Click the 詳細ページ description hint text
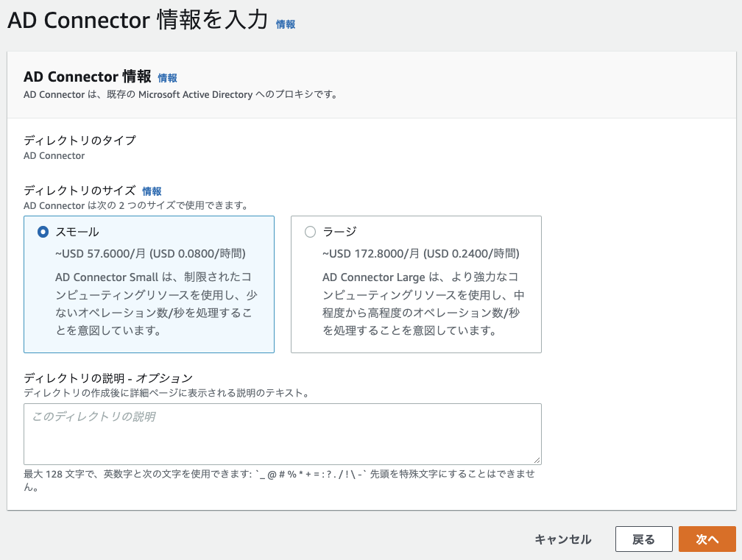This screenshot has height=560, width=742. click(166, 393)
